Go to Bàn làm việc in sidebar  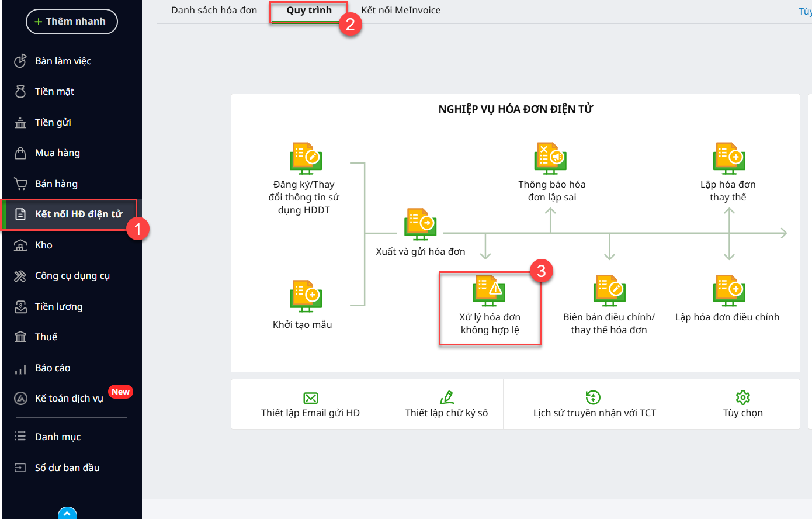coord(63,61)
